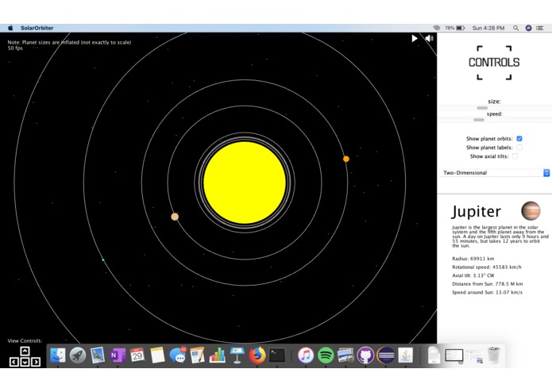This screenshot has width=552, height=392.
Task: Open the Apple menu
Action: (x=10, y=28)
